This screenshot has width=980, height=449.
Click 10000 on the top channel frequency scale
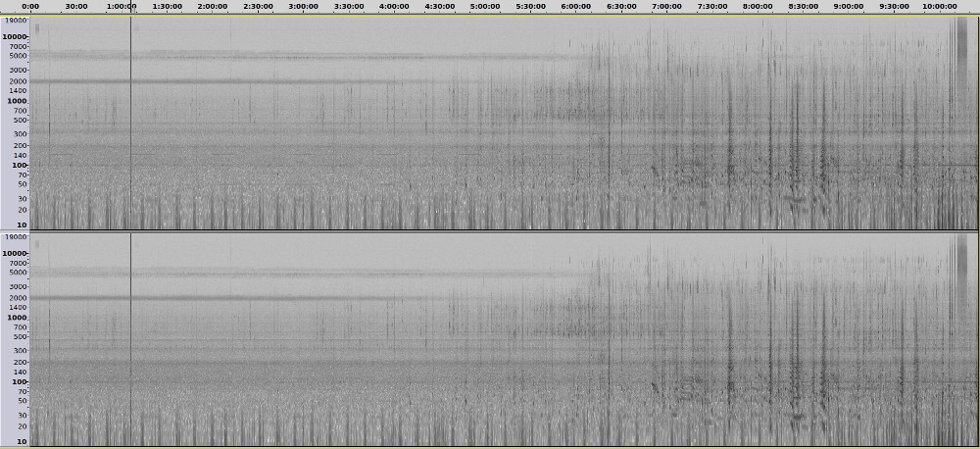pyautogui.click(x=14, y=36)
